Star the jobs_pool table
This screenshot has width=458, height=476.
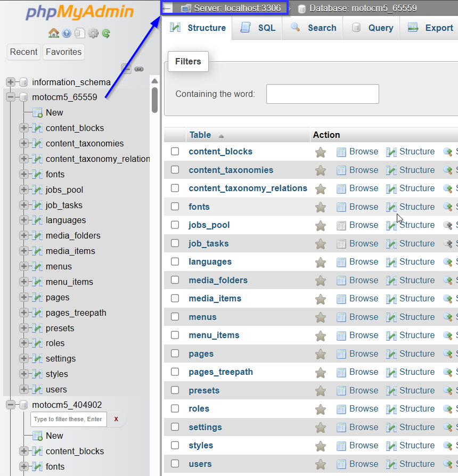(x=321, y=226)
